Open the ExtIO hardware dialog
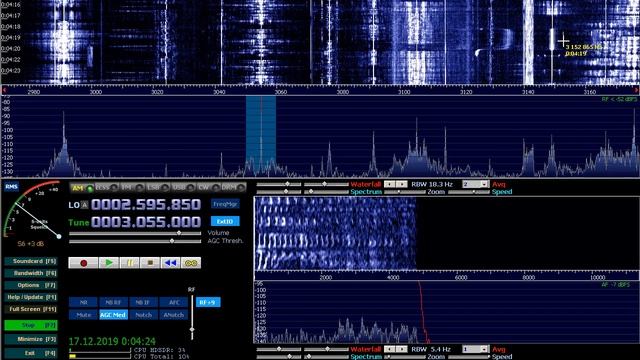 [x=225, y=221]
